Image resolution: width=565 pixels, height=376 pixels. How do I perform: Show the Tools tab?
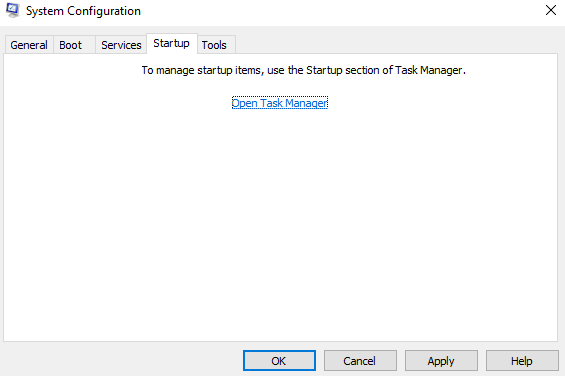216,45
